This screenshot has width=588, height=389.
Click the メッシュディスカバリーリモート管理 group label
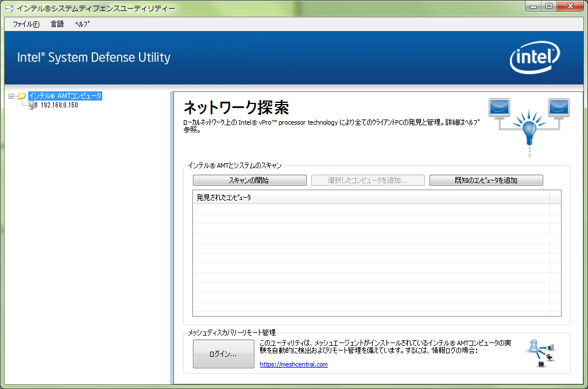[x=232, y=332]
